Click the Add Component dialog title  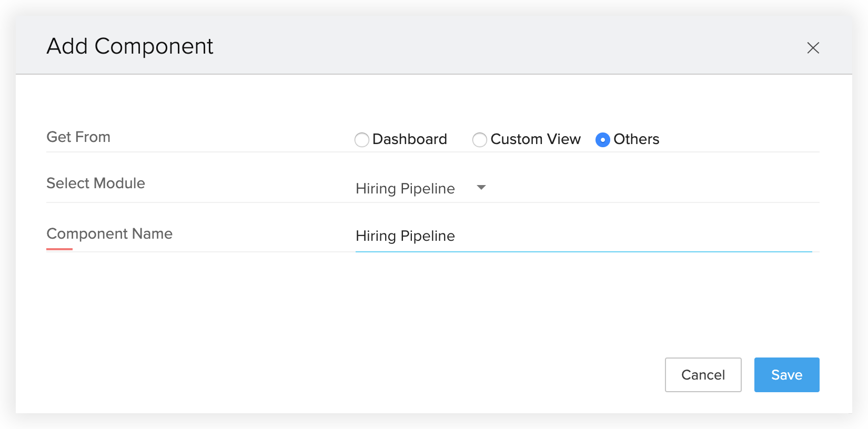click(x=130, y=46)
